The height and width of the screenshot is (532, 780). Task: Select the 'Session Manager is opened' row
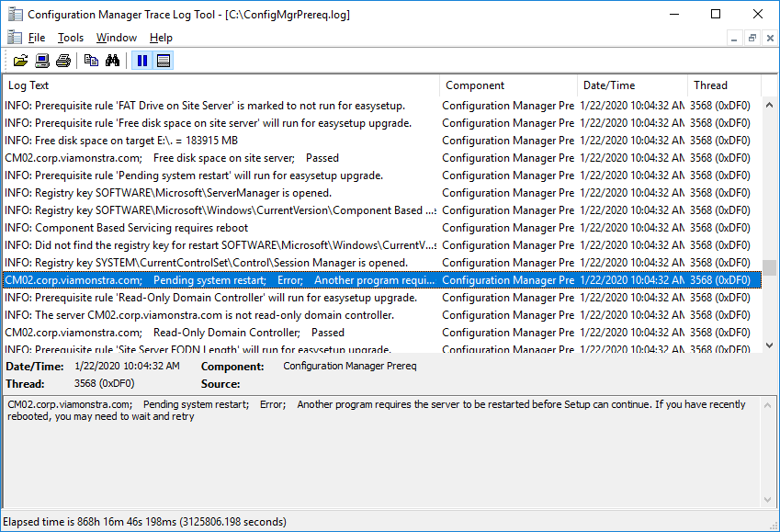(x=382, y=262)
